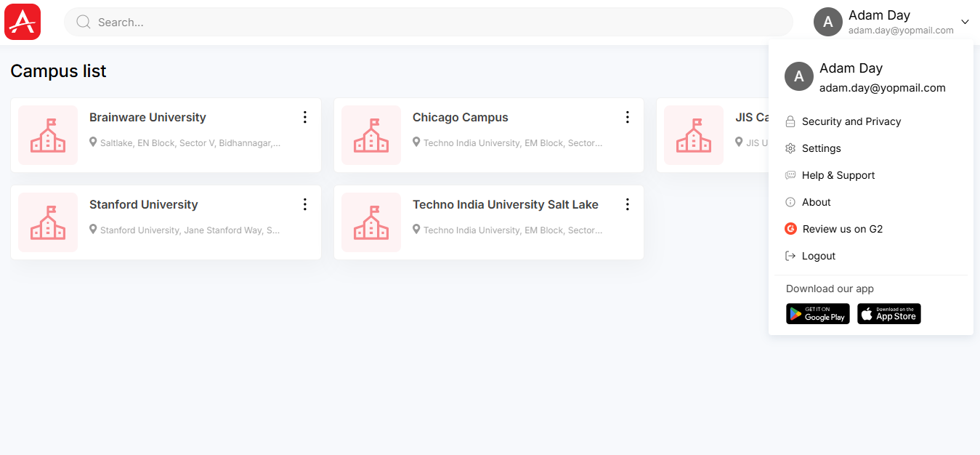Viewport: 980px width, 455px height.
Task: Click location pin on Stanford University card
Action: point(93,229)
